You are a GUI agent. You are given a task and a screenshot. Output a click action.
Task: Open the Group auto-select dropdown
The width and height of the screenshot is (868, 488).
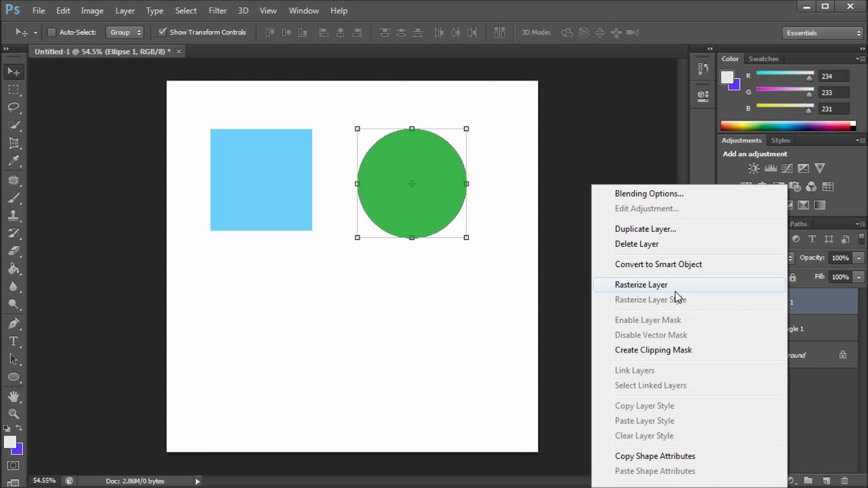[125, 32]
